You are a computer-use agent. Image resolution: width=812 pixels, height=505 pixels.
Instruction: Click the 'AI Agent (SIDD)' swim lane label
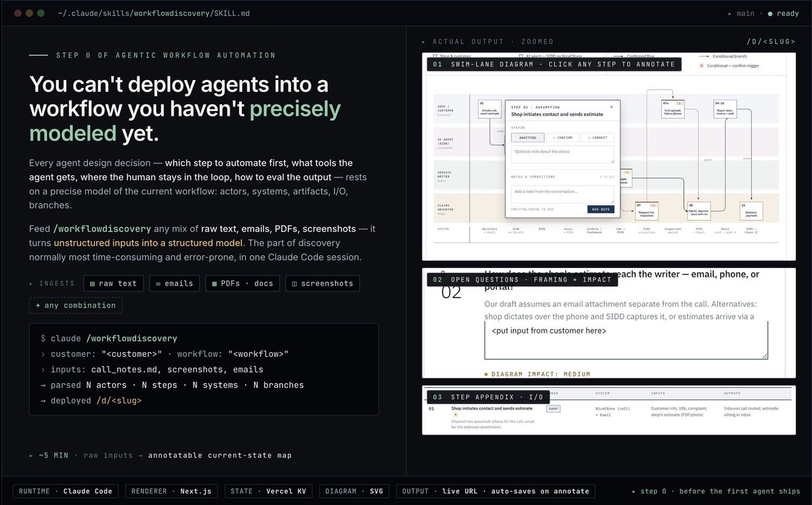[446, 144]
